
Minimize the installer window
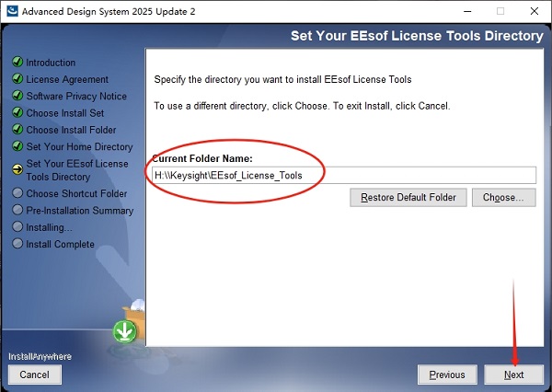pyautogui.click(x=467, y=11)
